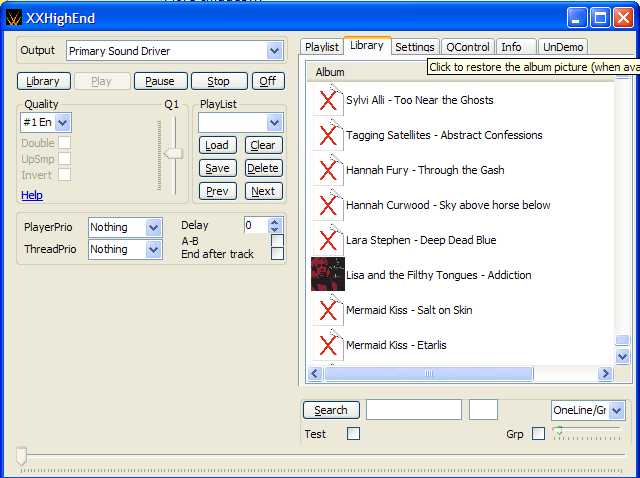Tick the Test checkbox
The height and width of the screenshot is (478, 640).
pyautogui.click(x=353, y=434)
